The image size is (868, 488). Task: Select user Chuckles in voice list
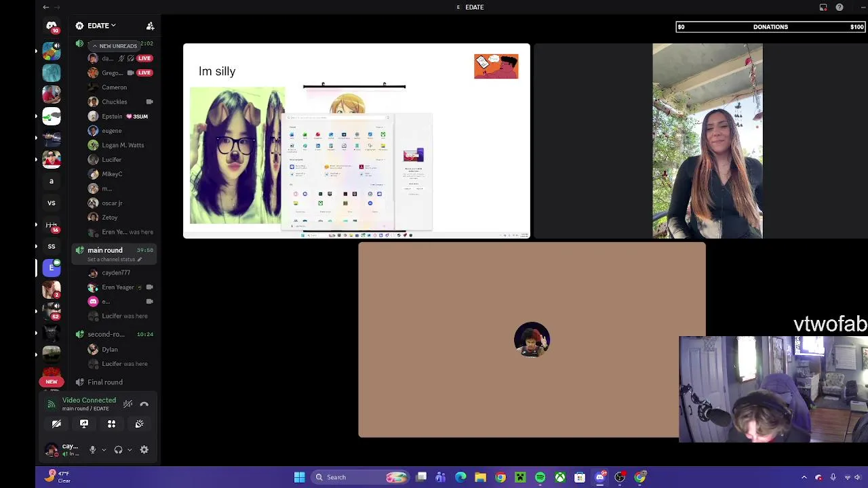click(115, 102)
